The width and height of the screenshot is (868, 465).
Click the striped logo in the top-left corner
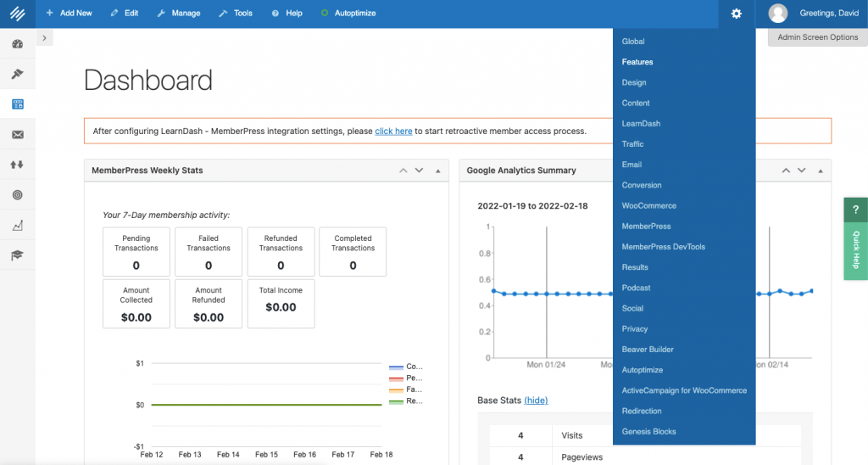pyautogui.click(x=17, y=14)
